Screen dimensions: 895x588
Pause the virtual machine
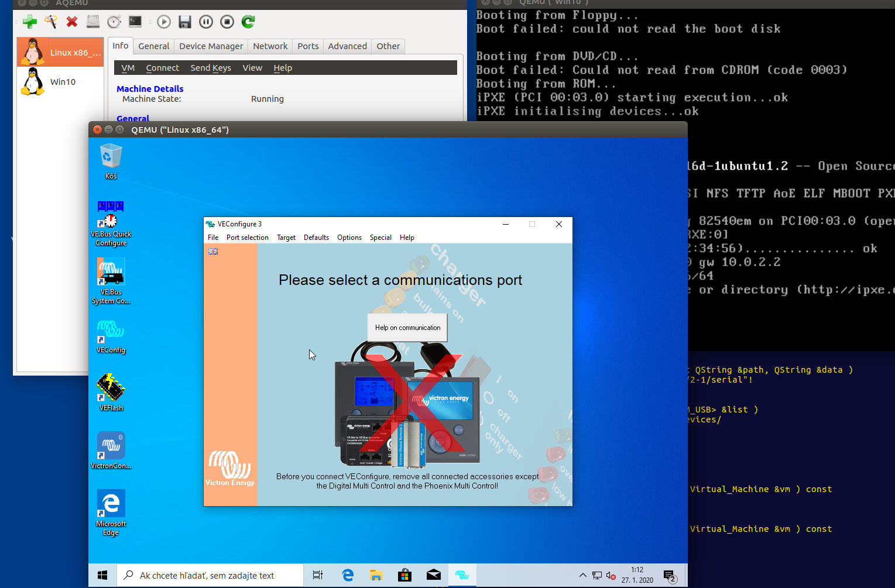click(206, 22)
